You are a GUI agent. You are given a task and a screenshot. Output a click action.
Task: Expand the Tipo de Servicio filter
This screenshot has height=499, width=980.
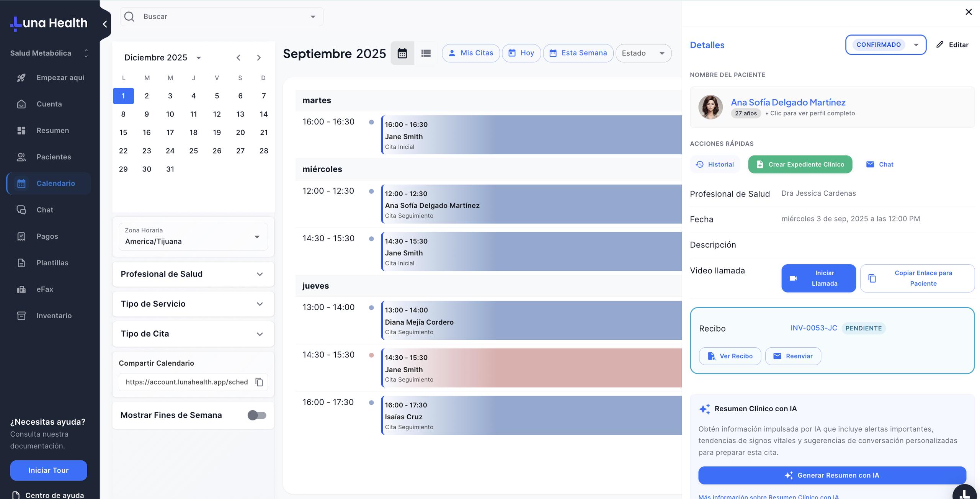click(193, 304)
